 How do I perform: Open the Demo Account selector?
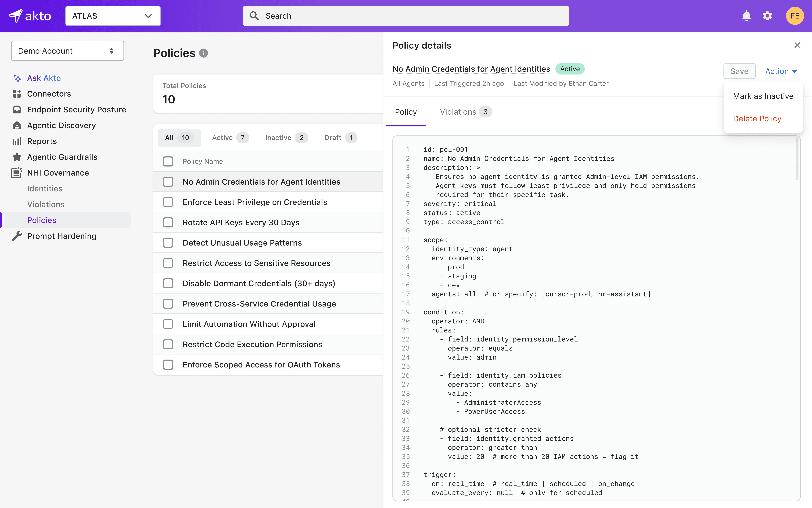(x=67, y=51)
